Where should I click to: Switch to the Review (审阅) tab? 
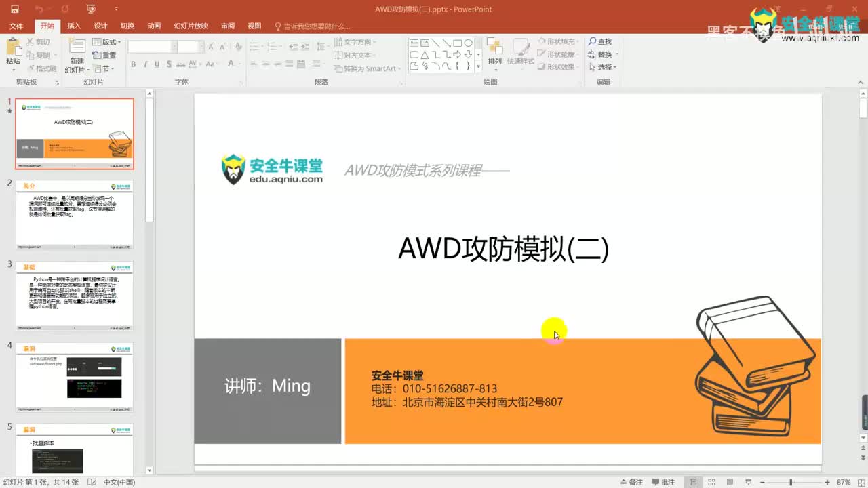click(x=228, y=26)
